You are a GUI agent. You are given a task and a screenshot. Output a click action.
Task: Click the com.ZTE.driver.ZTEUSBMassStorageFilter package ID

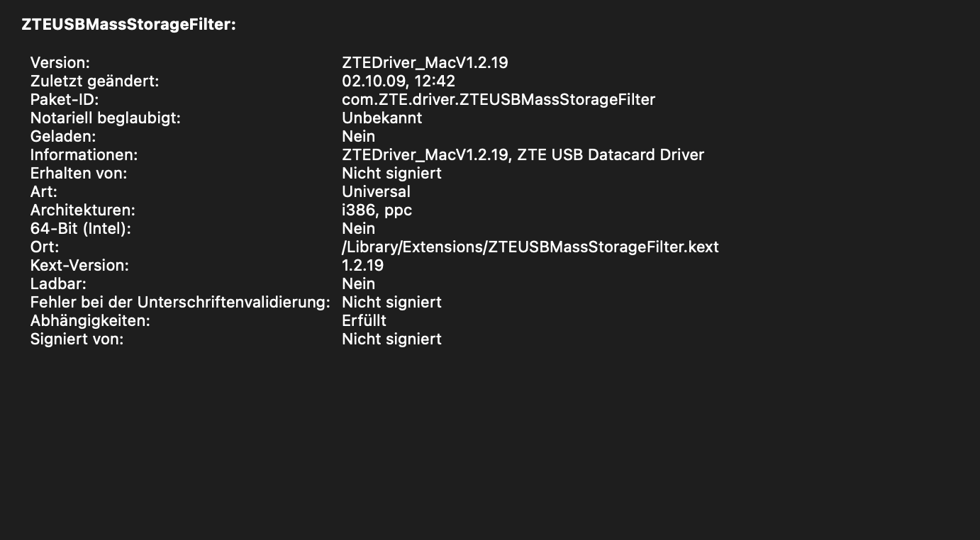[x=499, y=99]
